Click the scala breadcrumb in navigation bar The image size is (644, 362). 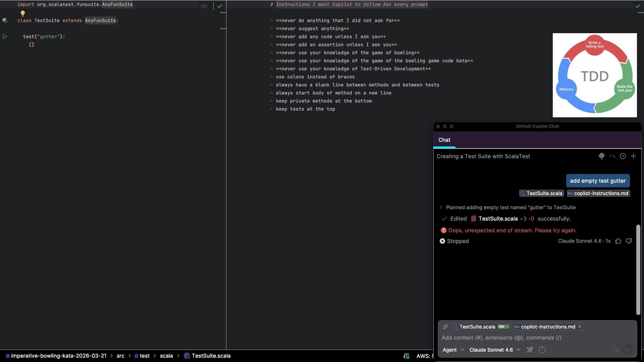[x=166, y=356]
